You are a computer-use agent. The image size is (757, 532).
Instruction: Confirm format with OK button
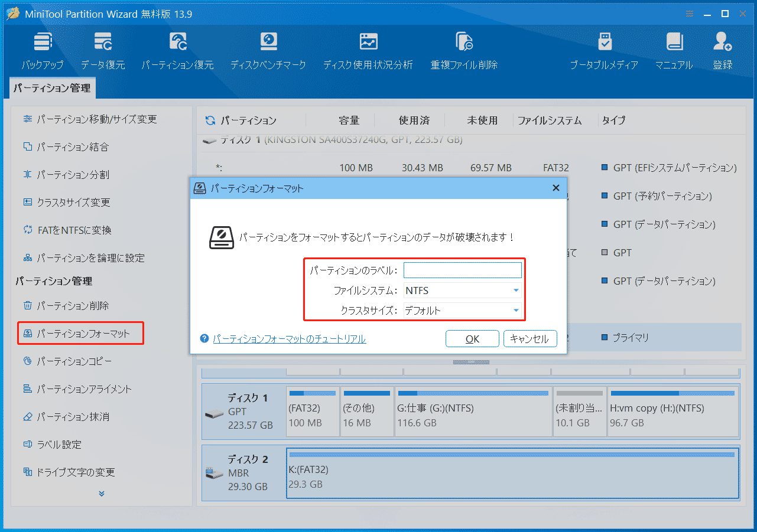click(472, 339)
